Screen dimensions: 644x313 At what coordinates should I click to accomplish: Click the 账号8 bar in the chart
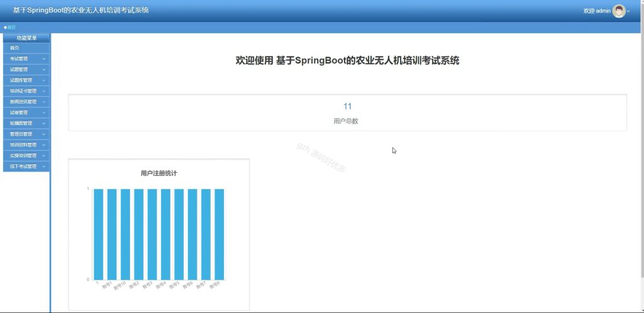(219, 234)
